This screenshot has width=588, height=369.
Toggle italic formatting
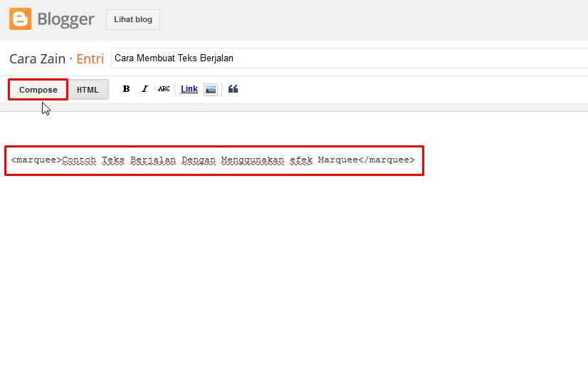[x=145, y=89]
